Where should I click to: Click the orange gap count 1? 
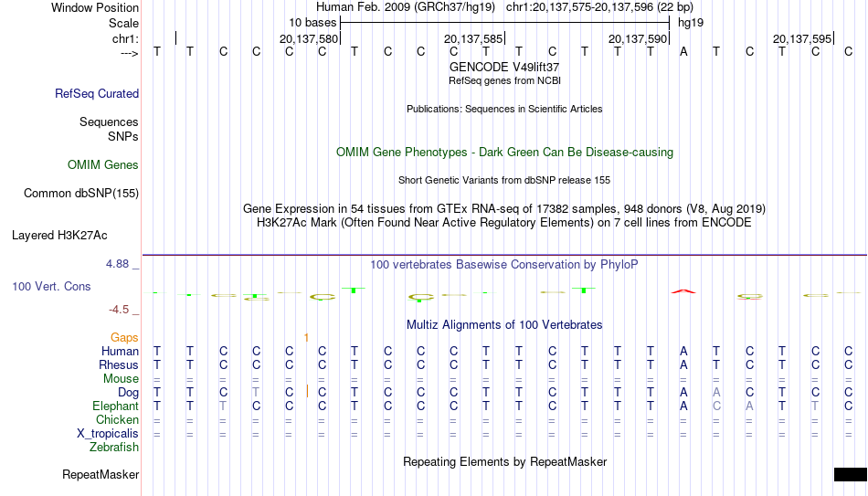(306, 338)
